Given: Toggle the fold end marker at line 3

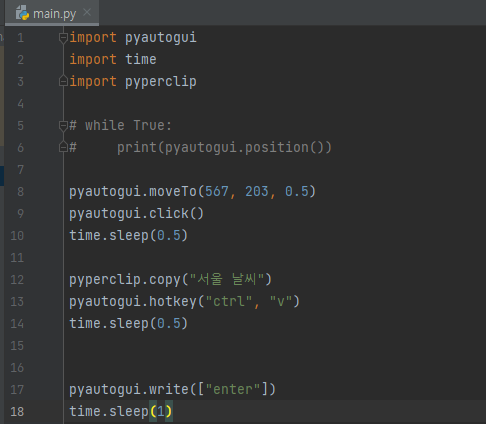Looking at the screenshot, I should point(63,81).
